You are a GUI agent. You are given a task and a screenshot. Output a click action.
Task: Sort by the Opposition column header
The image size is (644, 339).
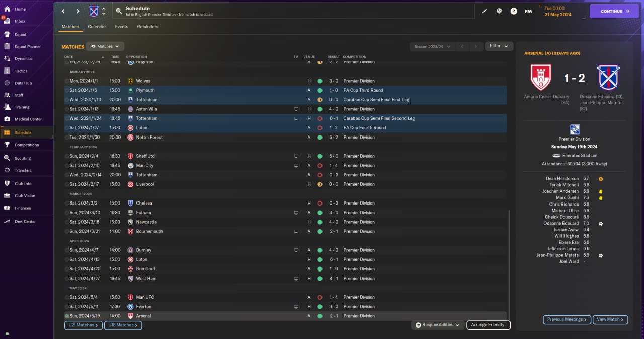pyautogui.click(x=136, y=57)
